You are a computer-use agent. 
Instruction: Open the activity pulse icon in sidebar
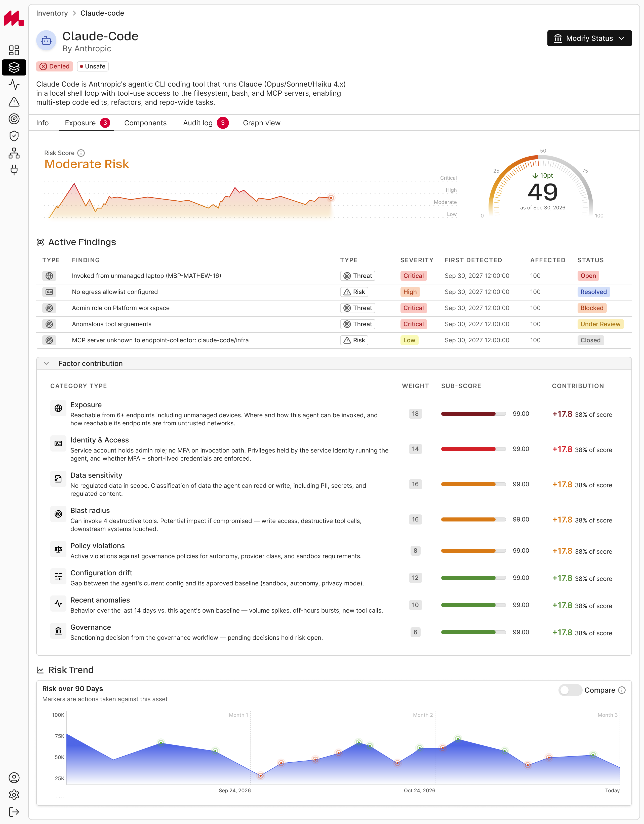(14, 85)
